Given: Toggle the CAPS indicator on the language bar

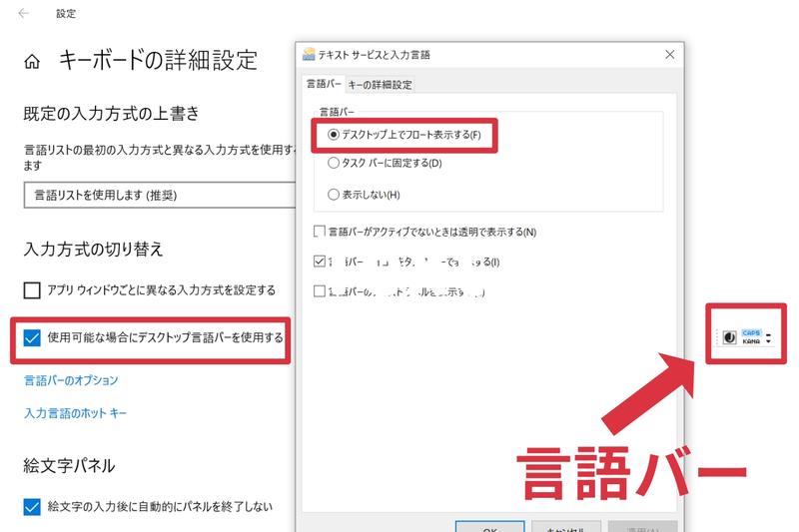Looking at the screenshot, I should (x=751, y=332).
